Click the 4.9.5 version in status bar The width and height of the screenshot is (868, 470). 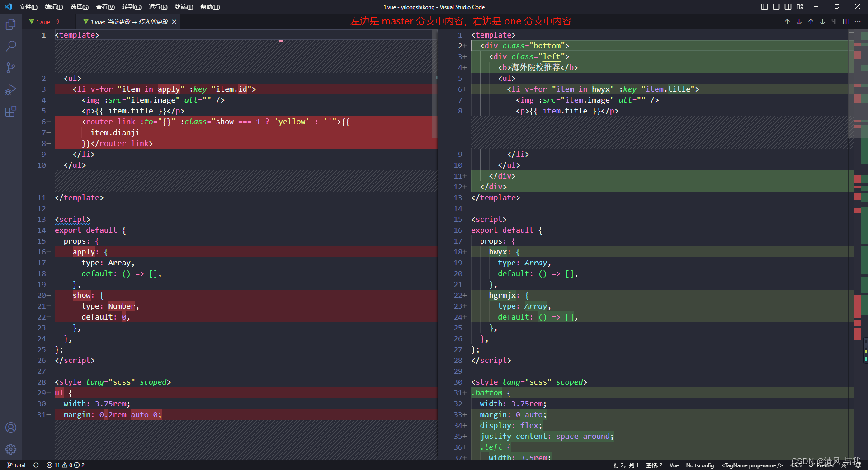click(x=796, y=465)
